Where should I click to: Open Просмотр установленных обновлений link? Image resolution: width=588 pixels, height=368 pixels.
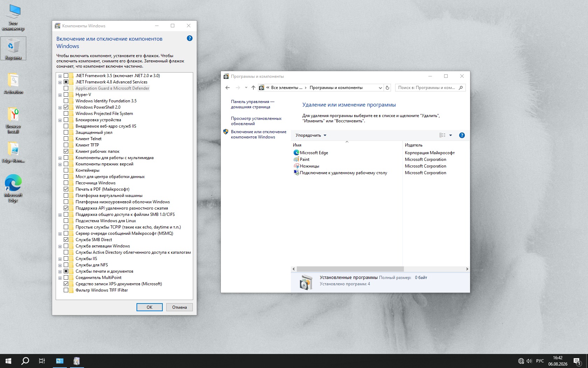(256, 121)
